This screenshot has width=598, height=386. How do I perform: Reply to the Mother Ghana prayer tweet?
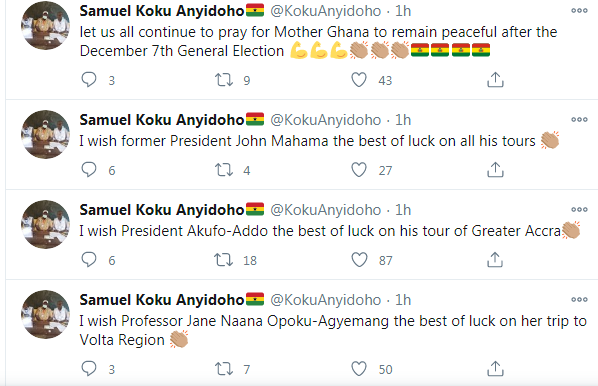89,80
